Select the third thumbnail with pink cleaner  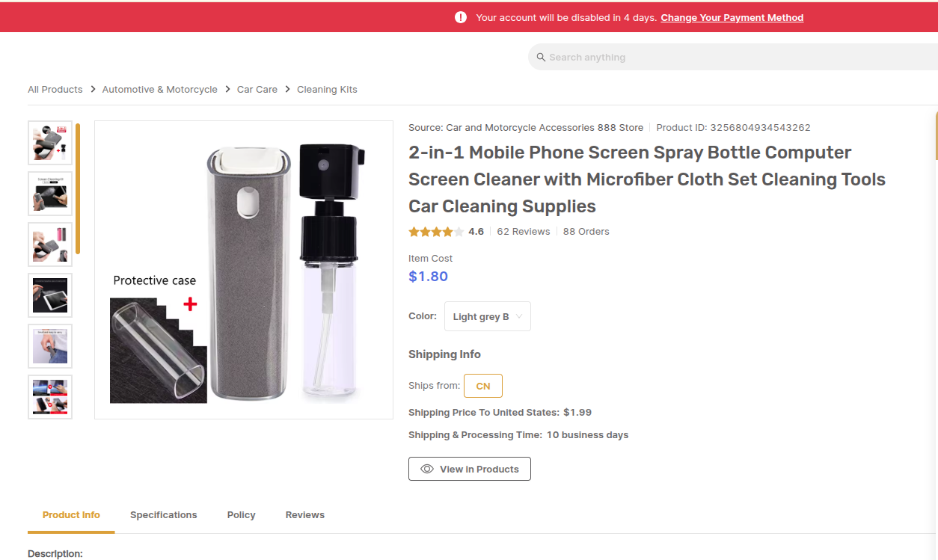50,244
